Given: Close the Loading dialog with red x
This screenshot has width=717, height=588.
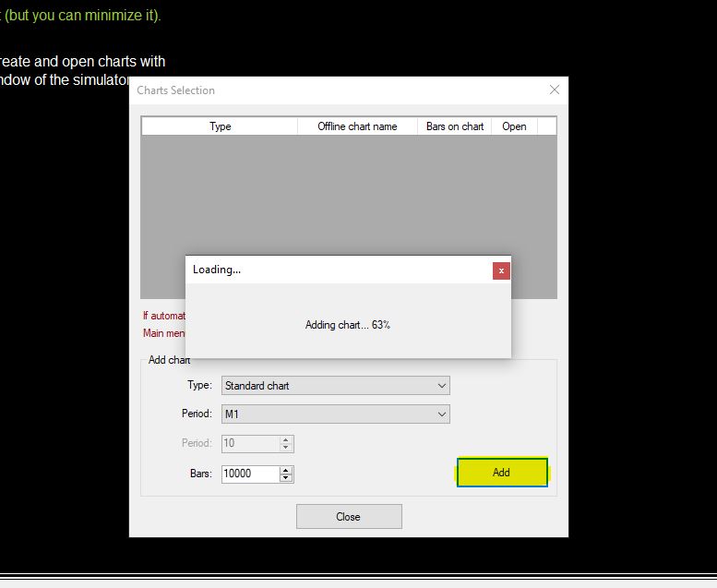Looking at the screenshot, I should (x=500, y=270).
